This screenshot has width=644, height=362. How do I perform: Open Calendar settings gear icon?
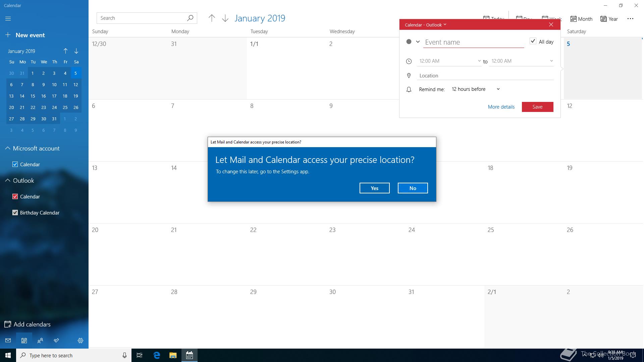pos(80,341)
